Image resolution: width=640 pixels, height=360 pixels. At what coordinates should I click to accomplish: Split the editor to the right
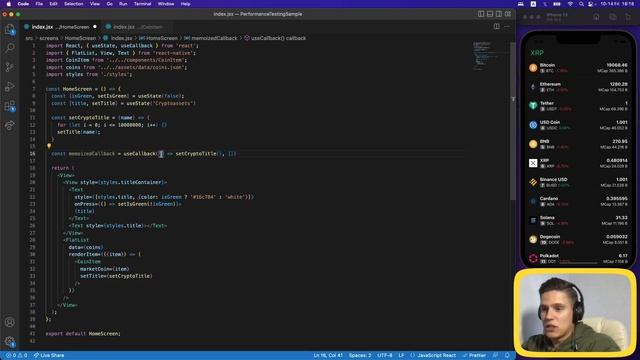[x=496, y=27]
